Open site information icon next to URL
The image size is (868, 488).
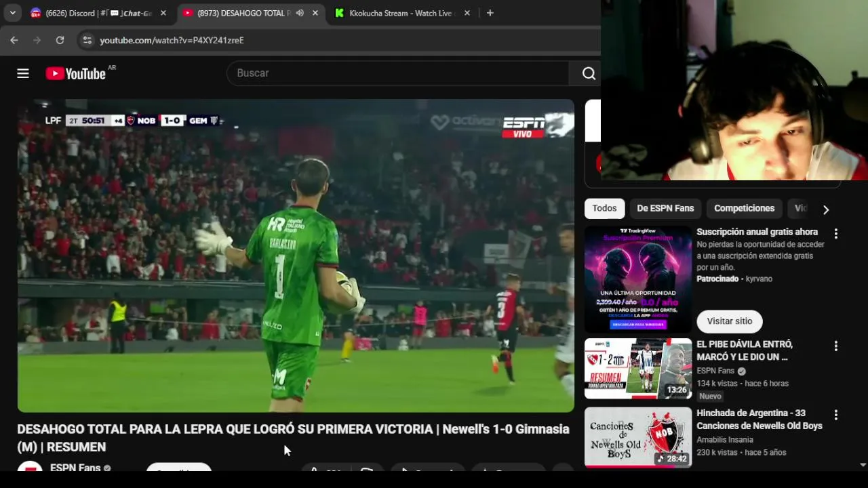click(x=87, y=40)
